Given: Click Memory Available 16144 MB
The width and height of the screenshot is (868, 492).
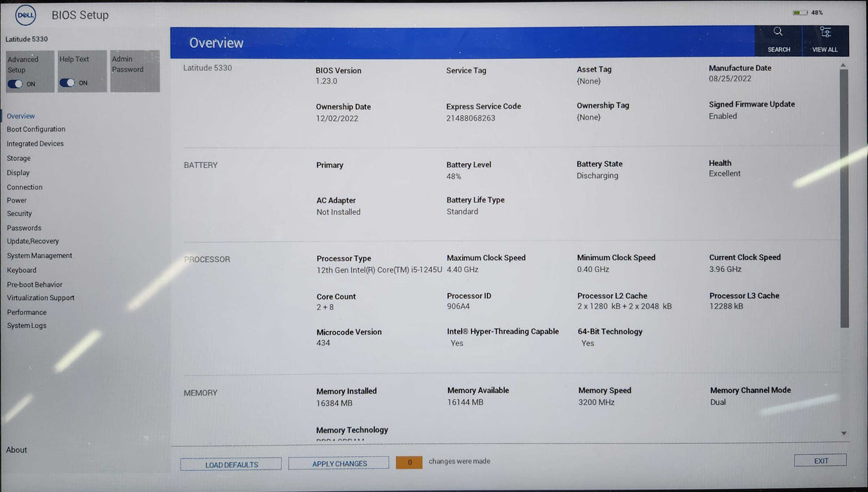Looking at the screenshot, I should [x=466, y=402].
